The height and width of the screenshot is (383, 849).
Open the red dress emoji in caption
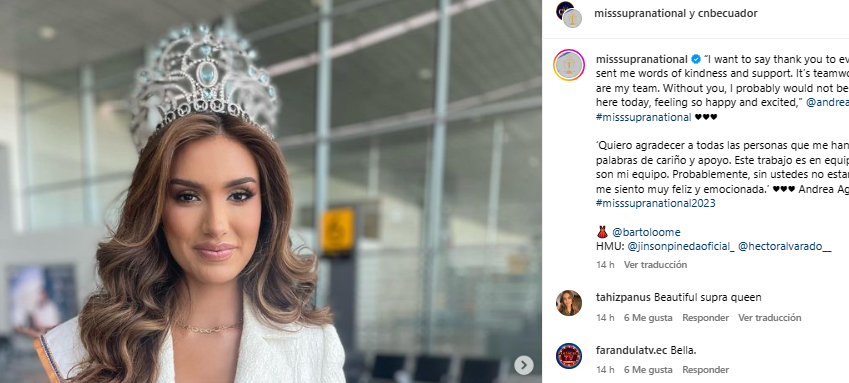(602, 232)
